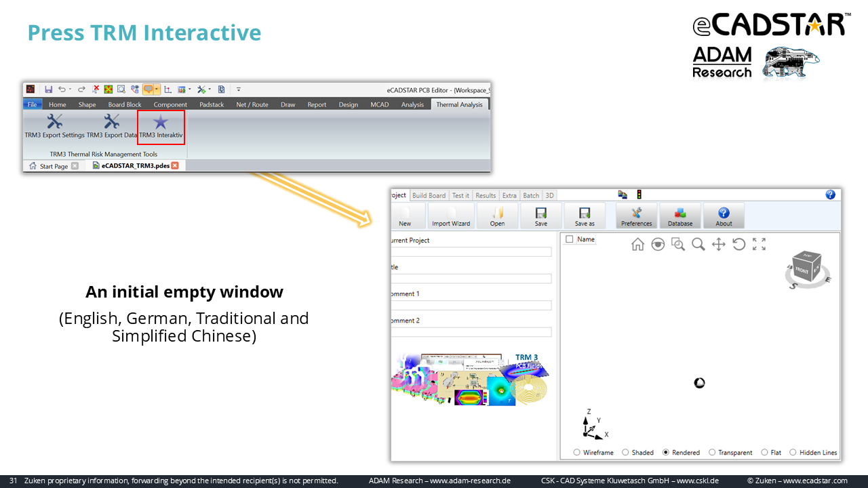Click the home icon on Start Page tab
This screenshot has width=868, height=488.
pyautogui.click(x=33, y=166)
